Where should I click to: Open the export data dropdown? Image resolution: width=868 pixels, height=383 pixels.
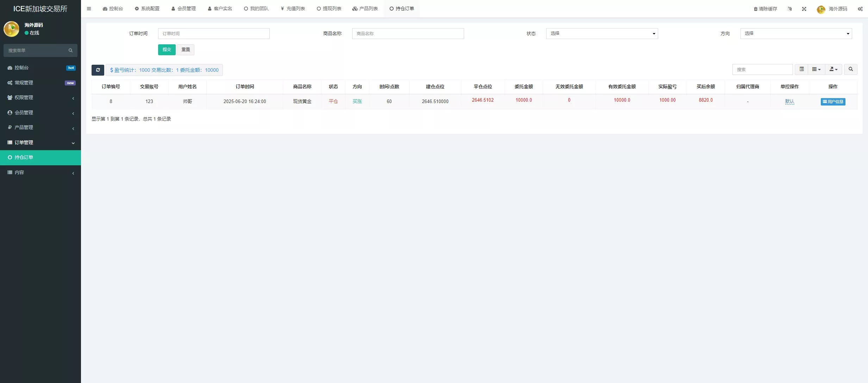click(833, 69)
